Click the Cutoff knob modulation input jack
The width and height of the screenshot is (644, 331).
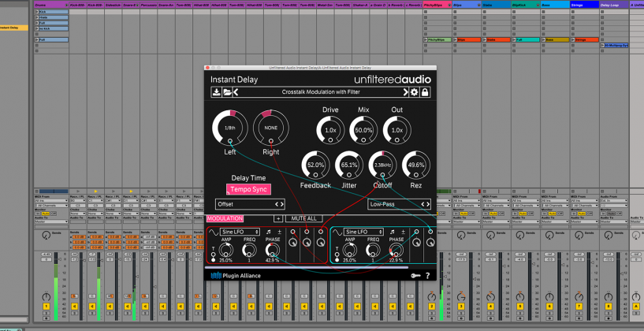click(383, 176)
